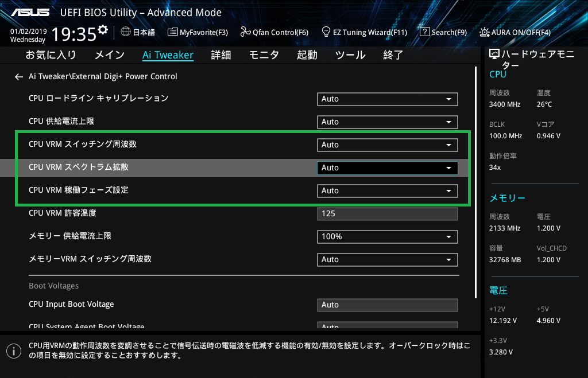588x378 pixels.
Task: Click BCLK 100.0 MHz value
Action: point(505,136)
